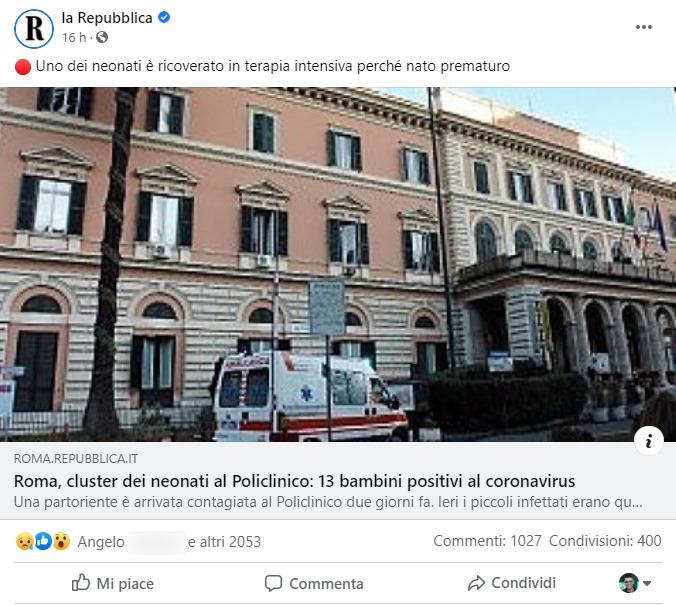Click the wow reaction emoji
This screenshot has width=676, height=605.
(x=61, y=541)
